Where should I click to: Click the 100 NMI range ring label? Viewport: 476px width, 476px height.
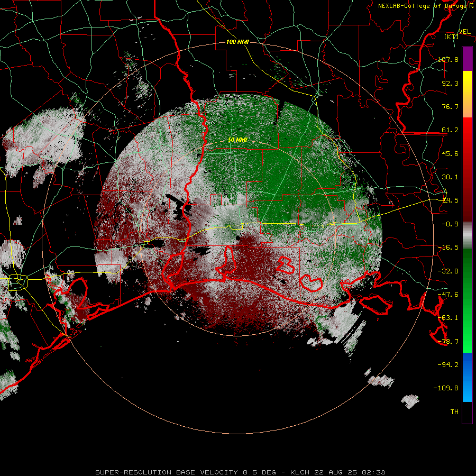point(237,42)
